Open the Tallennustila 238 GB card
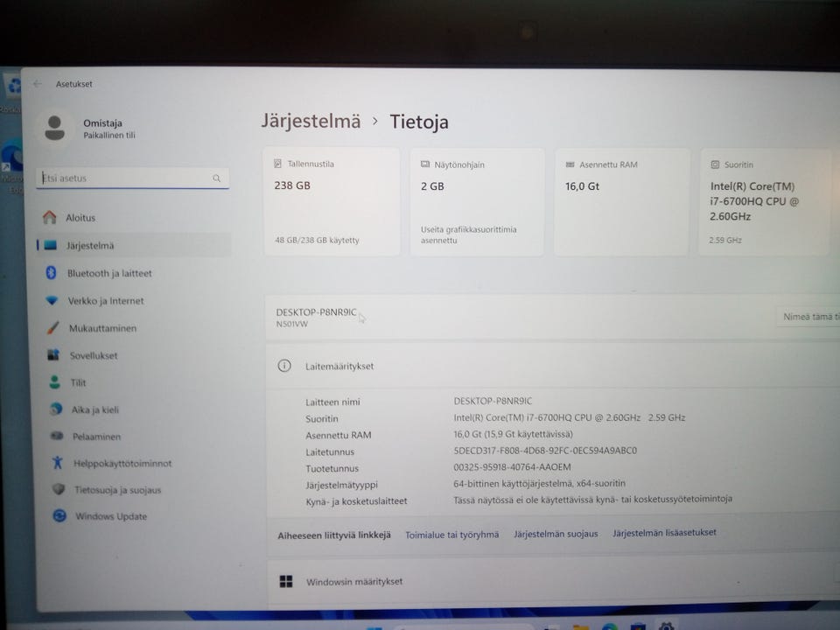This screenshot has height=630, width=840. coord(332,201)
